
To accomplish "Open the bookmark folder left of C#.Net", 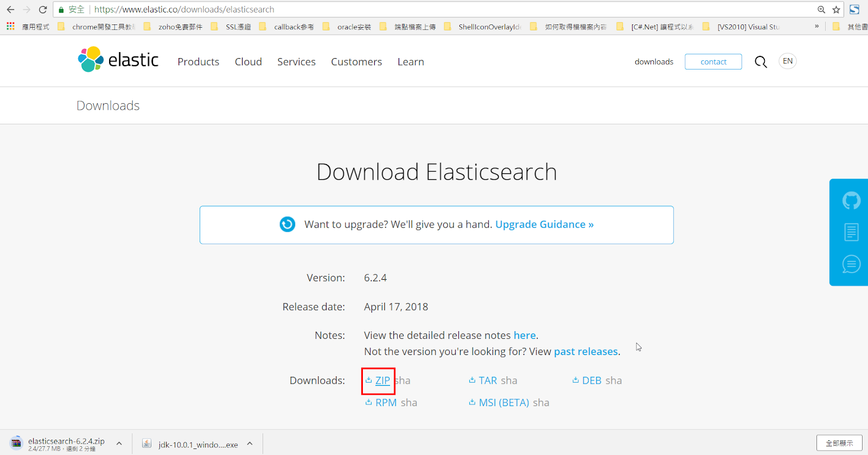I will click(x=569, y=27).
